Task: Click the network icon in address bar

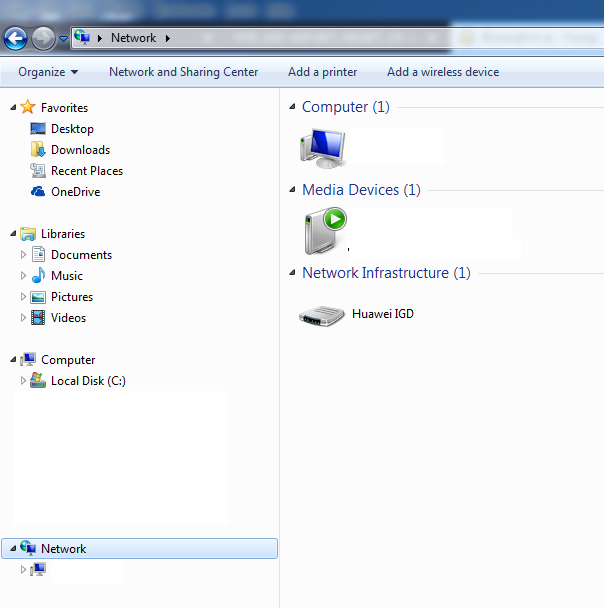Action: (82, 37)
